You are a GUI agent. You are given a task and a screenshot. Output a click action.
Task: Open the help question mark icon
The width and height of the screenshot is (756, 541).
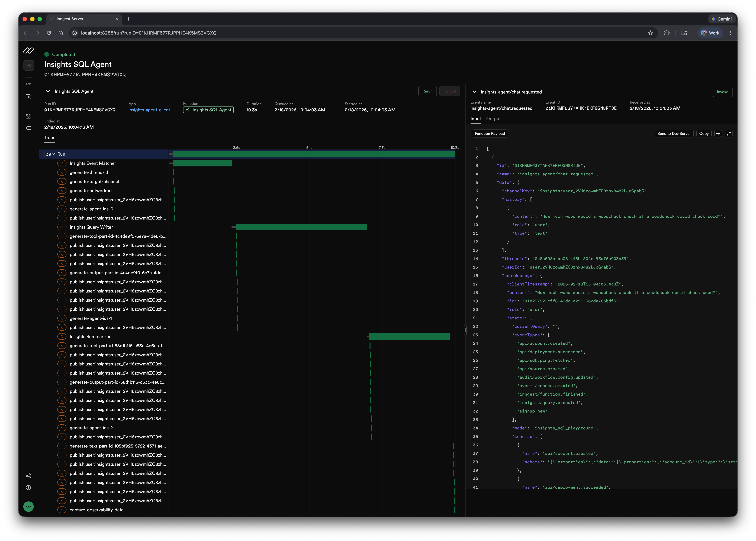(x=28, y=488)
